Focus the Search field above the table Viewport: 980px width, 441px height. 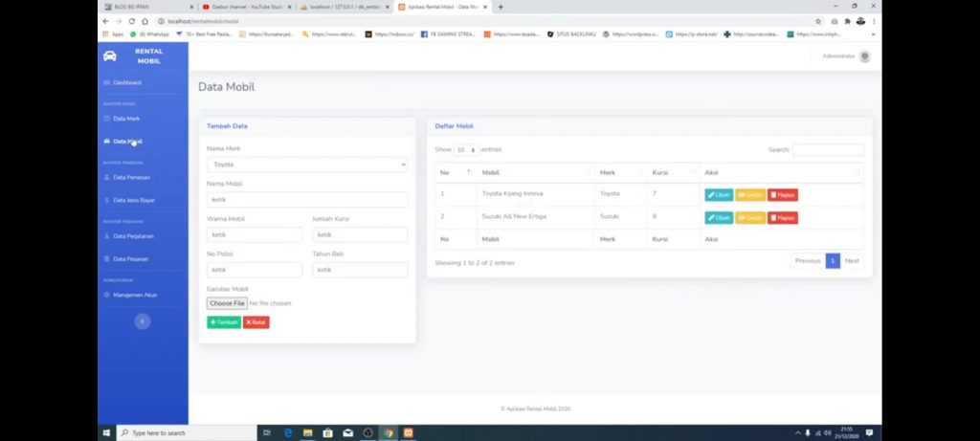pyautogui.click(x=828, y=150)
